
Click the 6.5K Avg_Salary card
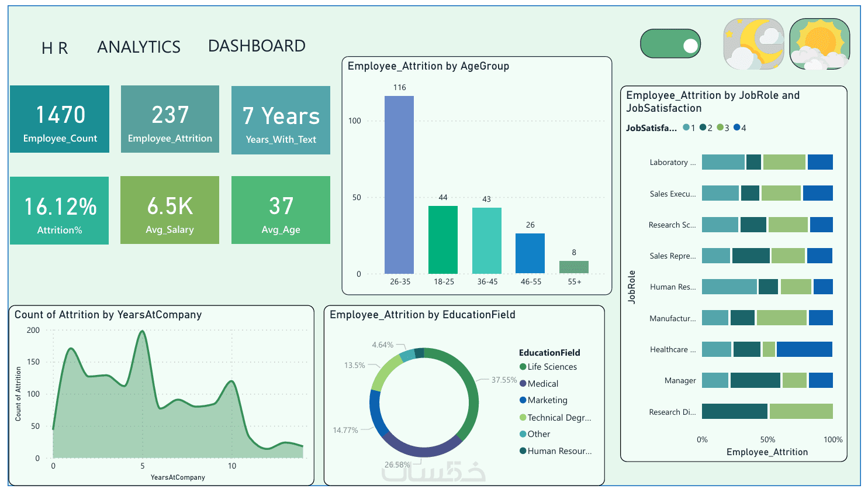pos(170,210)
